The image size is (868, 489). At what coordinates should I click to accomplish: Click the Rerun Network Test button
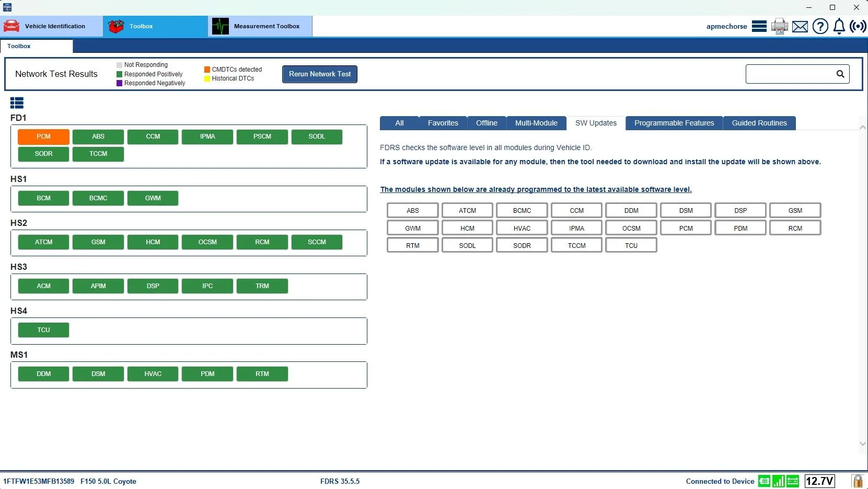click(320, 74)
